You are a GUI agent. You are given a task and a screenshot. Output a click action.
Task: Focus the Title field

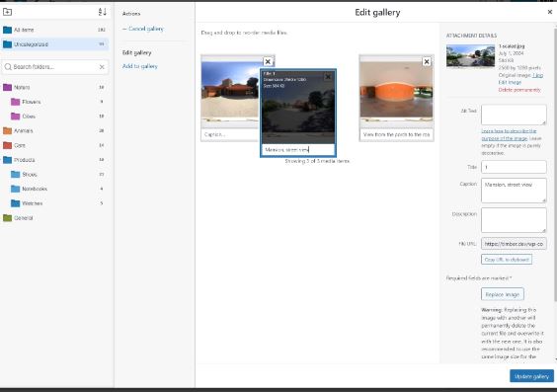click(x=514, y=167)
